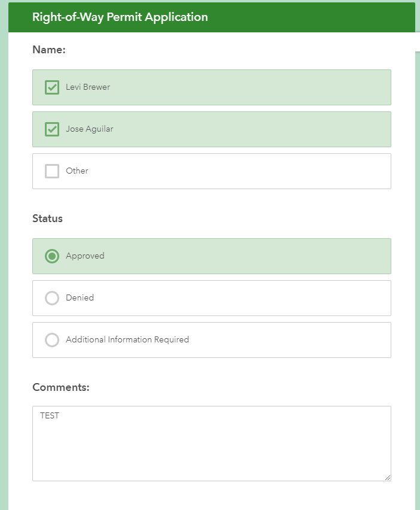Screen dimensions: 420x510
Task: Click the Status question label
Action: (47, 218)
